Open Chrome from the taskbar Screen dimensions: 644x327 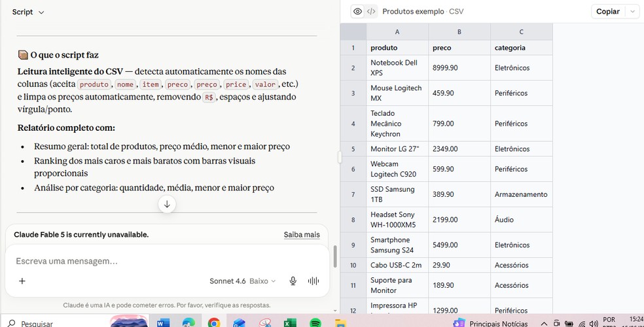click(214, 323)
